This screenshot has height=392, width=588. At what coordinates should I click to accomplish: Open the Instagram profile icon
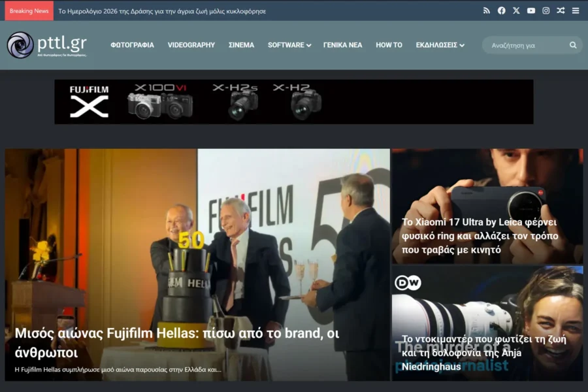click(x=546, y=10)
